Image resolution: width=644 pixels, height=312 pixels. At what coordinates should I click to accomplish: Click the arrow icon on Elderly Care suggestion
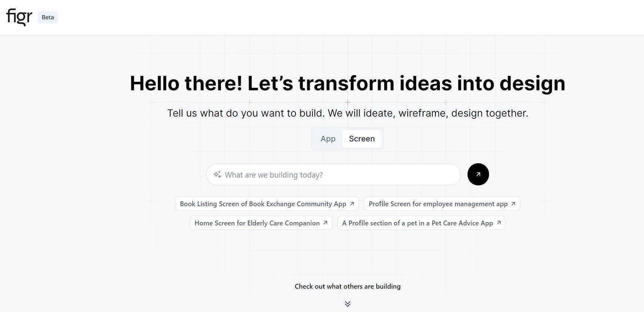click(x=326, y=223)
